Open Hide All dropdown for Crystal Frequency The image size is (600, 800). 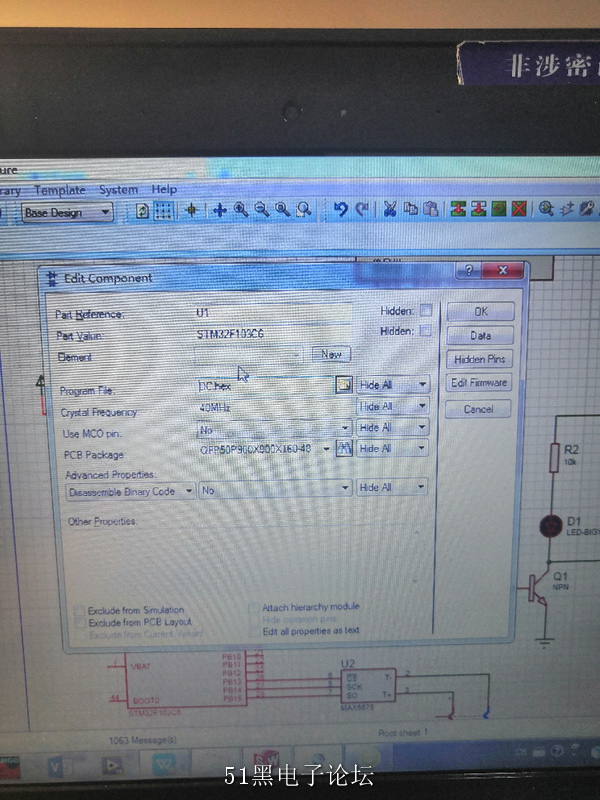(392, 406)
